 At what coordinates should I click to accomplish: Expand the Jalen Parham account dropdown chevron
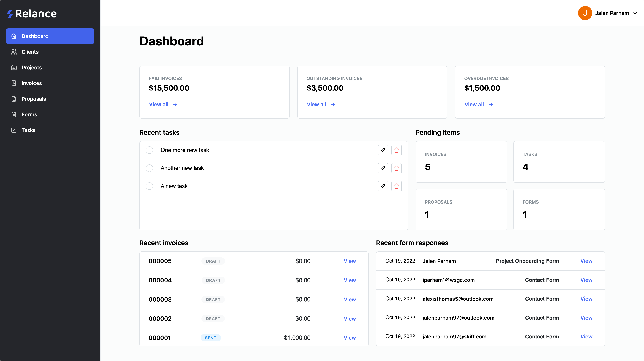[635, 13]
